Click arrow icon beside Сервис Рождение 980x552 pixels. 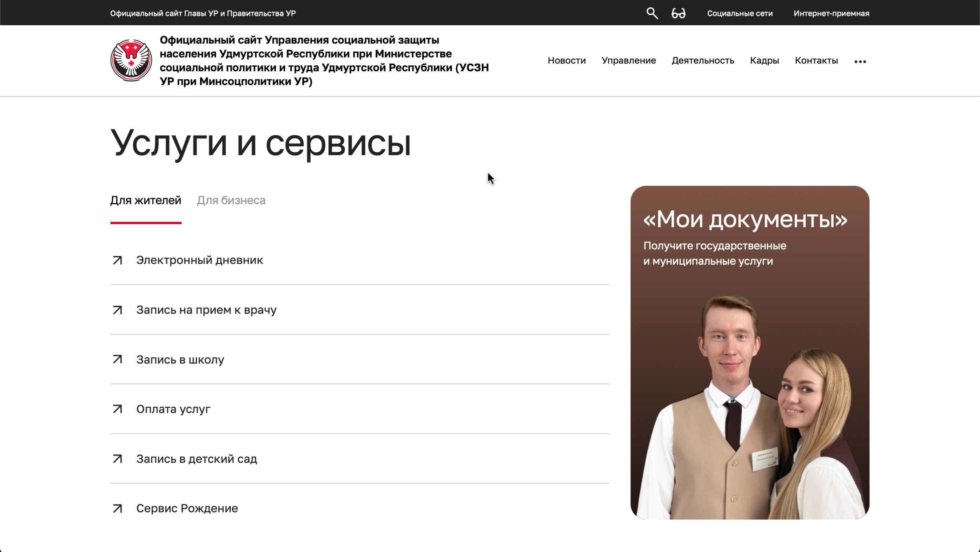point(118,508)
